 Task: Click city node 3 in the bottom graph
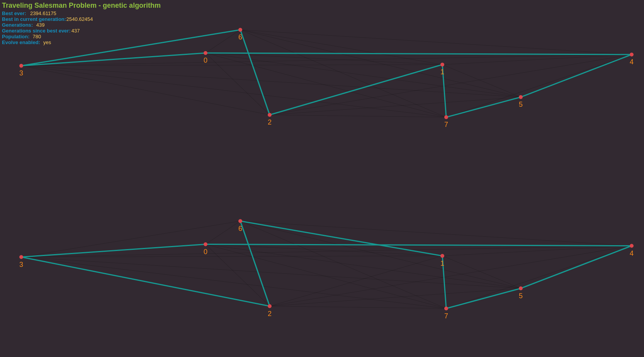(x=21, y=257)
